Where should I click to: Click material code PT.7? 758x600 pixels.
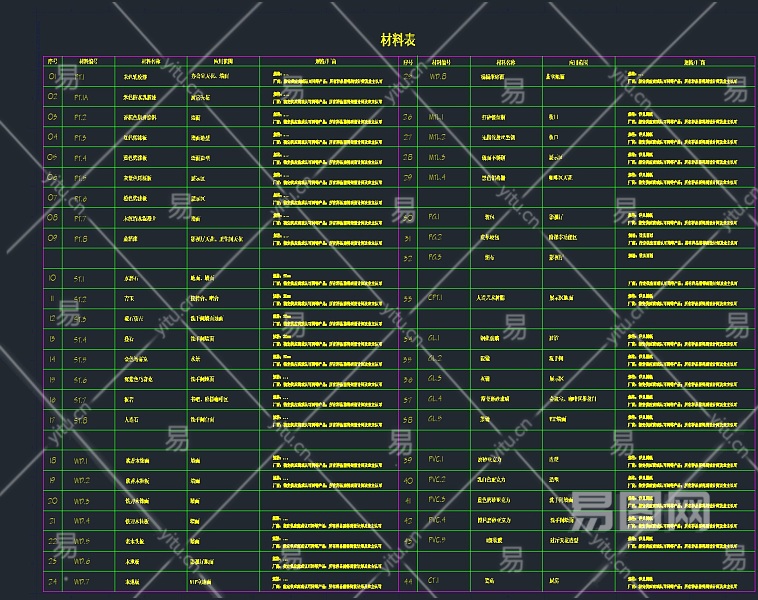pos(80,219)
